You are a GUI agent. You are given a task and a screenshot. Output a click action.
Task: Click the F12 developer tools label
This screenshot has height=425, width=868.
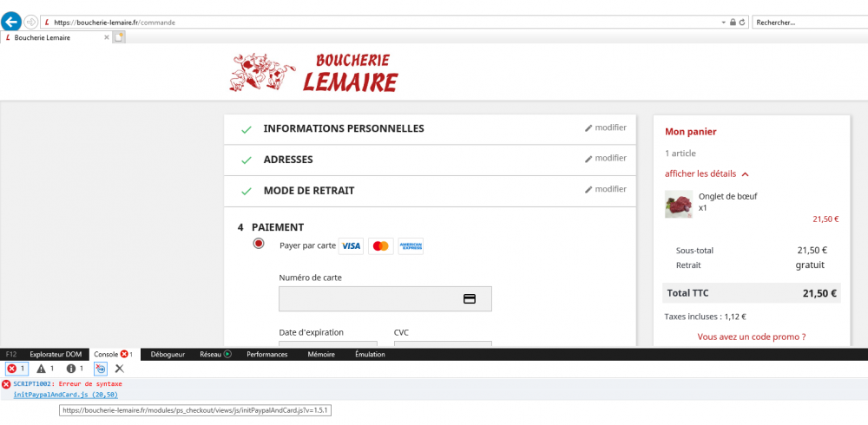click(11, 354)
